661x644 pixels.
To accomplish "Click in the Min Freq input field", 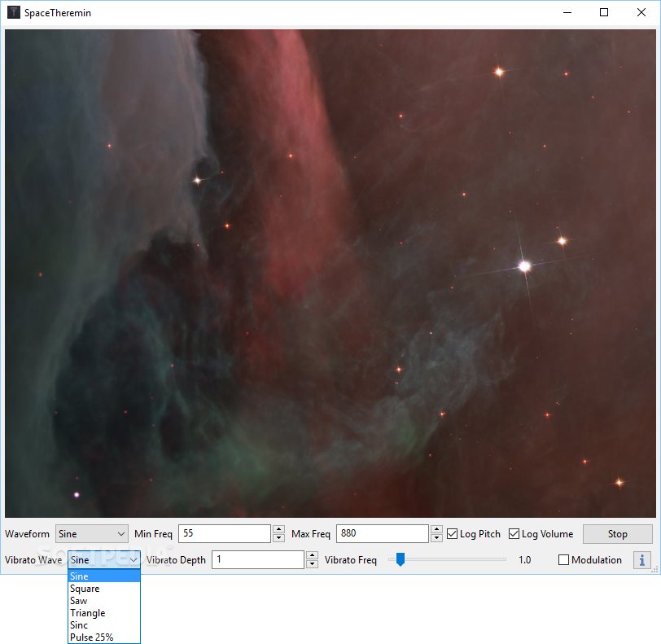I will click(x=225, y=533).
